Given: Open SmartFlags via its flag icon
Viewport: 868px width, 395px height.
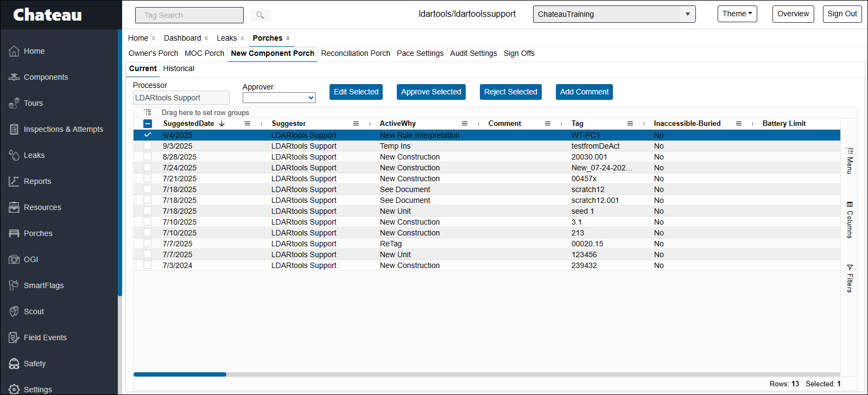Looking at the screenshot, I should pos(14,285).
